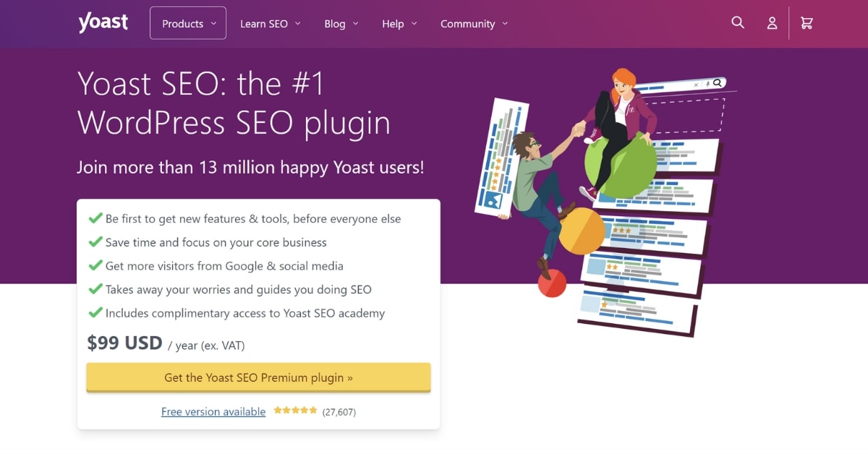Image resolution: width=868 pixels, height=454 pixels.
Task: Follow the Free version available link
Action: [213, 411]
